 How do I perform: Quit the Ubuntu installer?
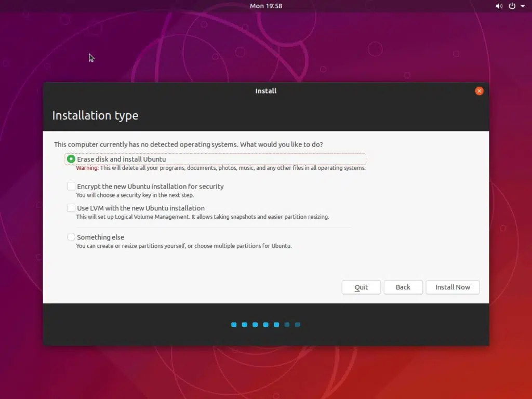coord(361,287)
